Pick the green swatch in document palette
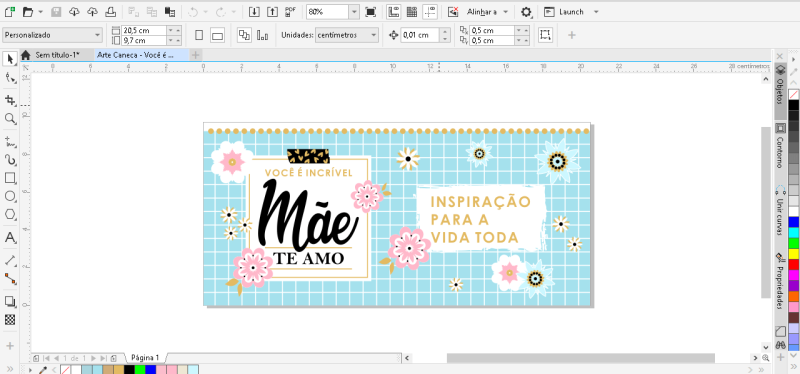This screenshot has width=800, height=374. click(x=140, y=369)
